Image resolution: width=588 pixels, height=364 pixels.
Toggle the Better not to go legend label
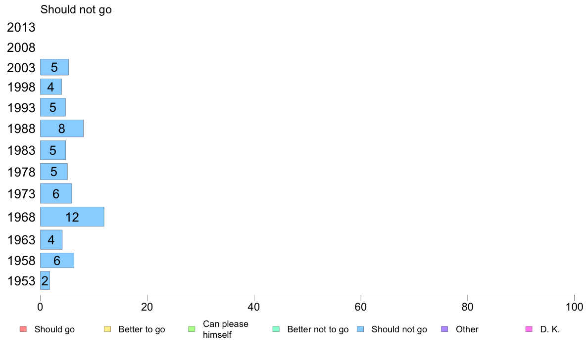pos(318,329)
